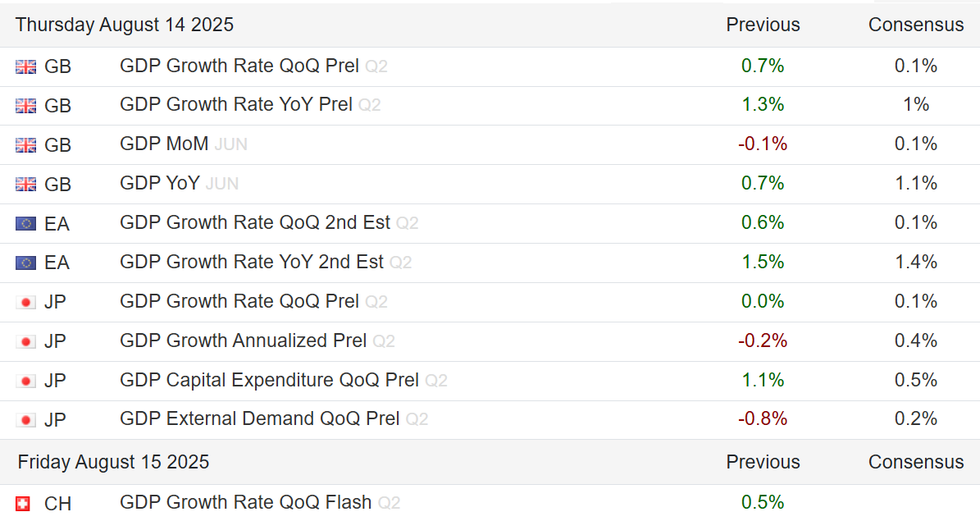980x521 pixels.
Task: Click the Japan flag for GDP Growth Annualized
Action: point(25,341)
